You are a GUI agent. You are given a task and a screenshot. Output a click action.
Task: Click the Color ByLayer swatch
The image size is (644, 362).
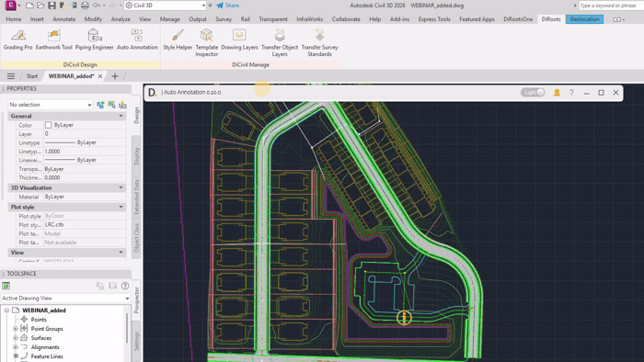pos(49,125)
